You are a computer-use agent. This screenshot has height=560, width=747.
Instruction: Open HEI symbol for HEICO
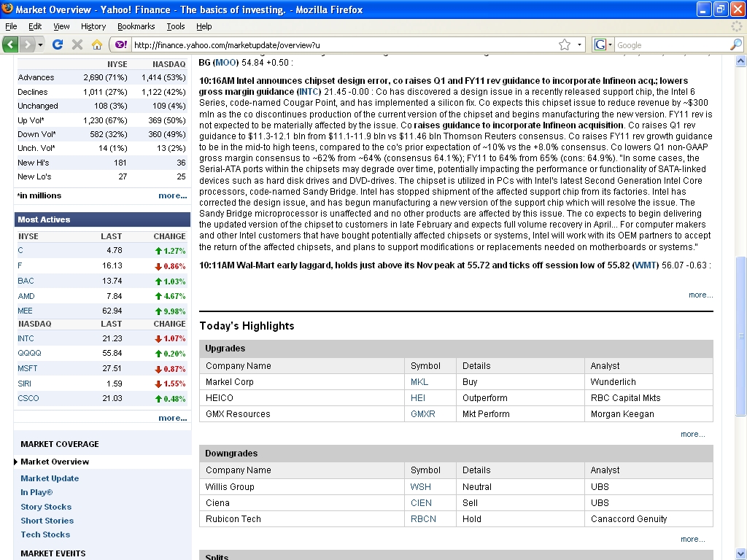(x=418, y=397)
